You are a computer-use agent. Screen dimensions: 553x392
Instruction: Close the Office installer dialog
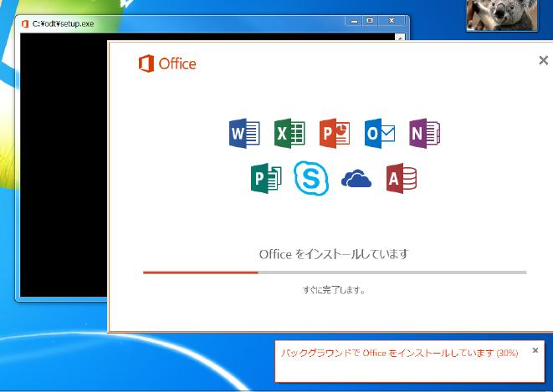coord(544,60)
